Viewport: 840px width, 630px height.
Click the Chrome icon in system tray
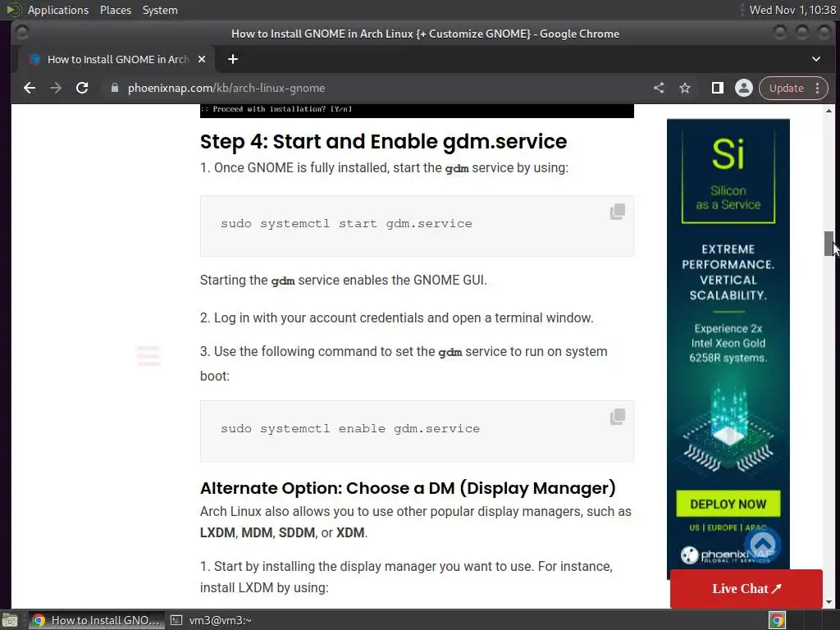click(778, 620)
